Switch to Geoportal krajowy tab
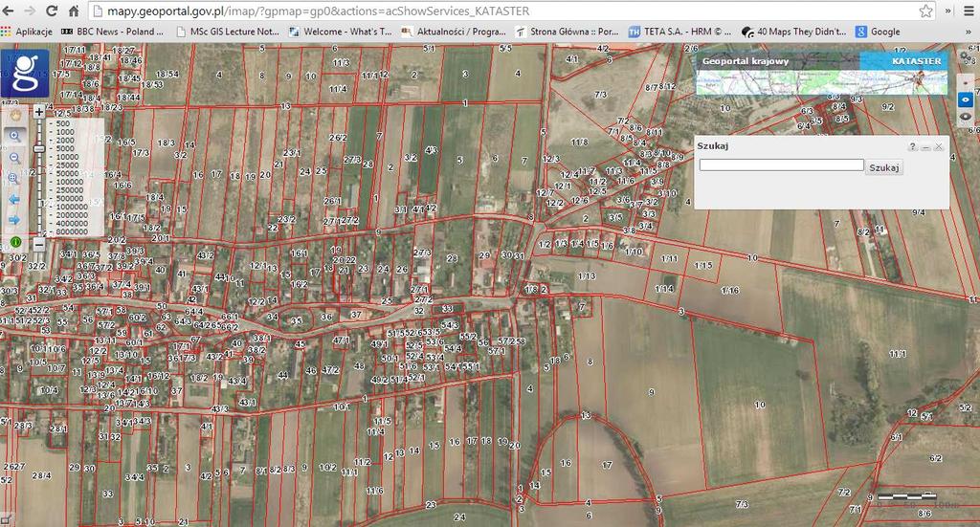 click(745, 61)
